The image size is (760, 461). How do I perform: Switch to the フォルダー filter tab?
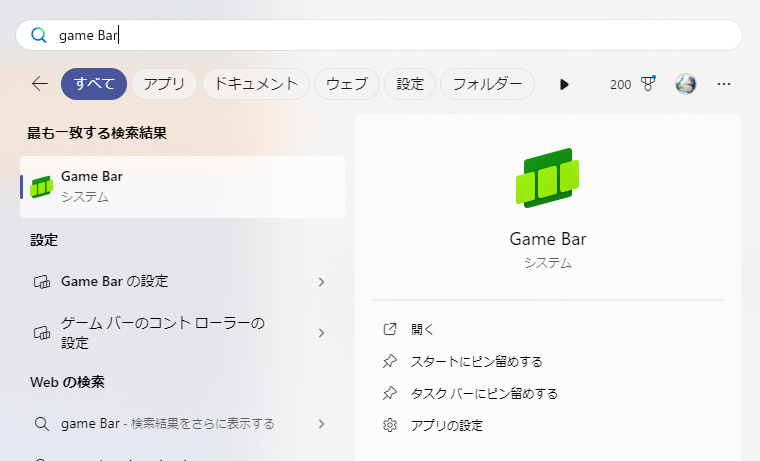[487, 84]
